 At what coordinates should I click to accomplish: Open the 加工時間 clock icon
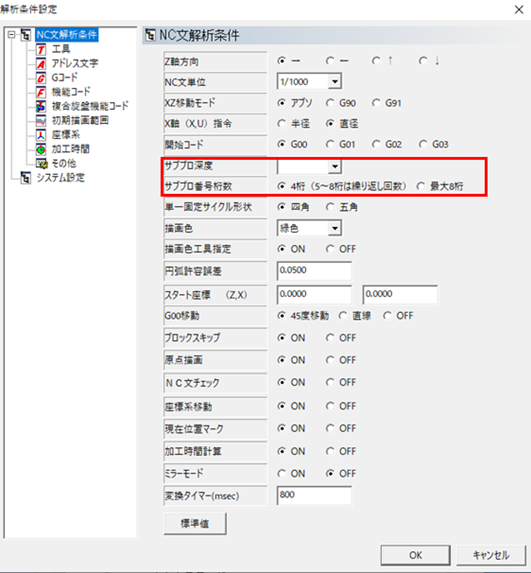pyautogui.click(x=41, y=149)
